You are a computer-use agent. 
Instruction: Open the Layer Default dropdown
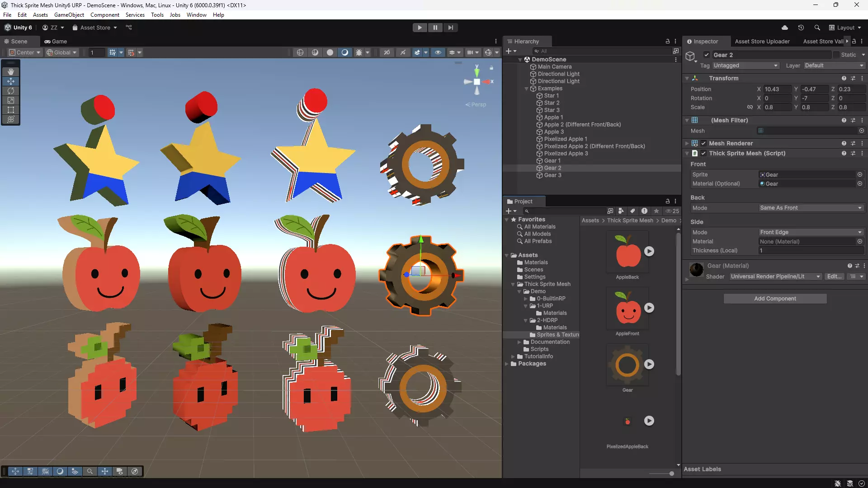click(834, 66)
